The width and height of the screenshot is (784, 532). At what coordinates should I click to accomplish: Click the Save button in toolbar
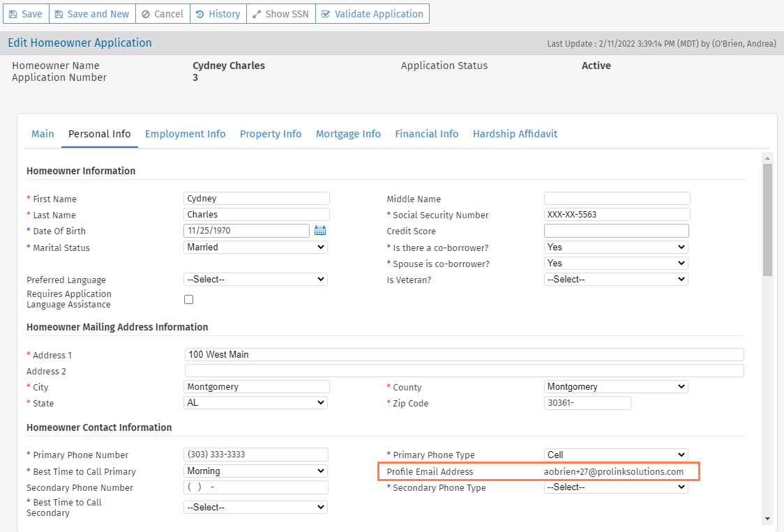click(25, 14)
